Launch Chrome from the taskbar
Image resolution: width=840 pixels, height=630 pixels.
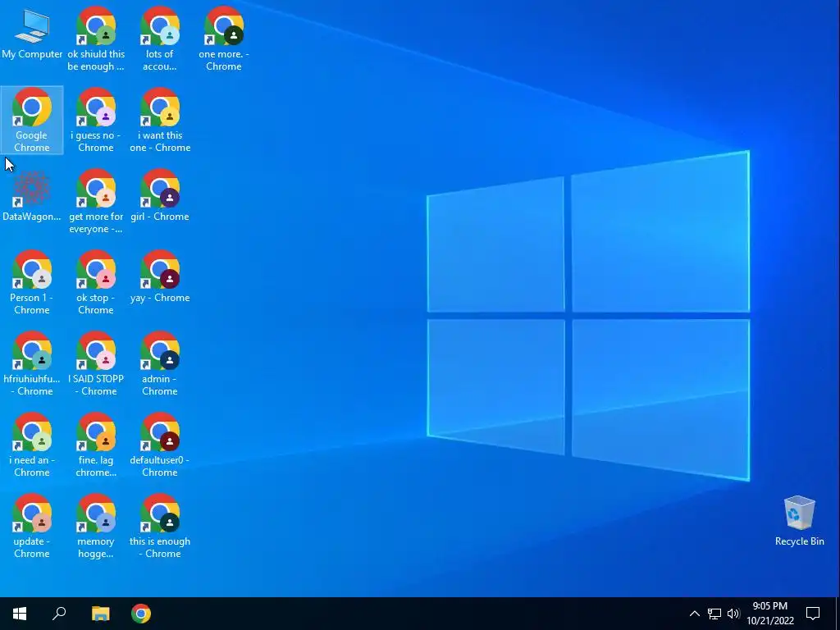pyautogui.click(x=141, y=614)
